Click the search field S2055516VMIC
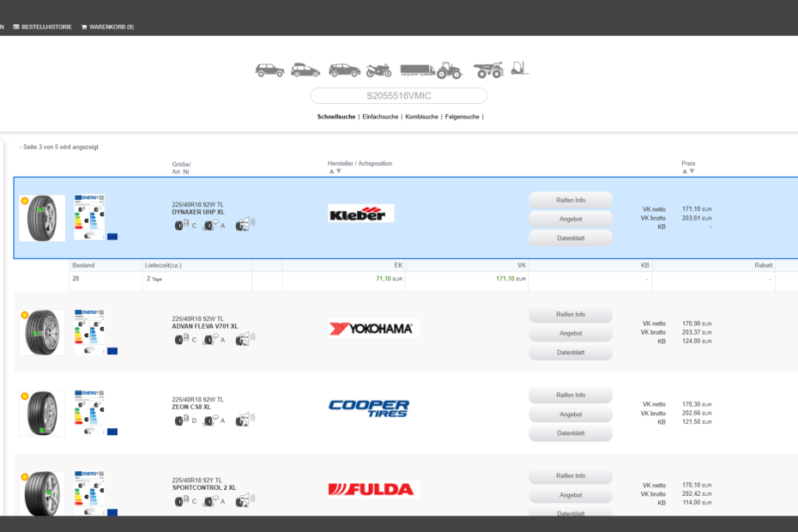 398,96
